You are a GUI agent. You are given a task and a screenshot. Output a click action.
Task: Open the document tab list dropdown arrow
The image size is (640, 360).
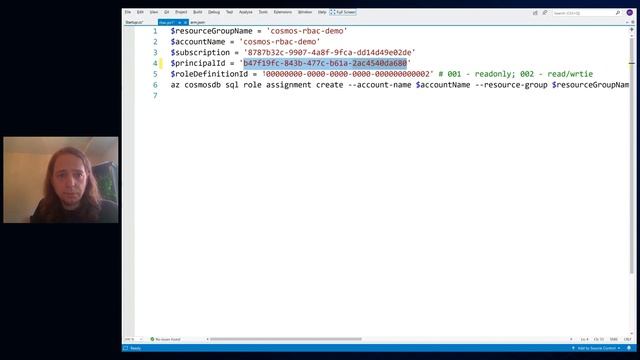tap(628, 22)
